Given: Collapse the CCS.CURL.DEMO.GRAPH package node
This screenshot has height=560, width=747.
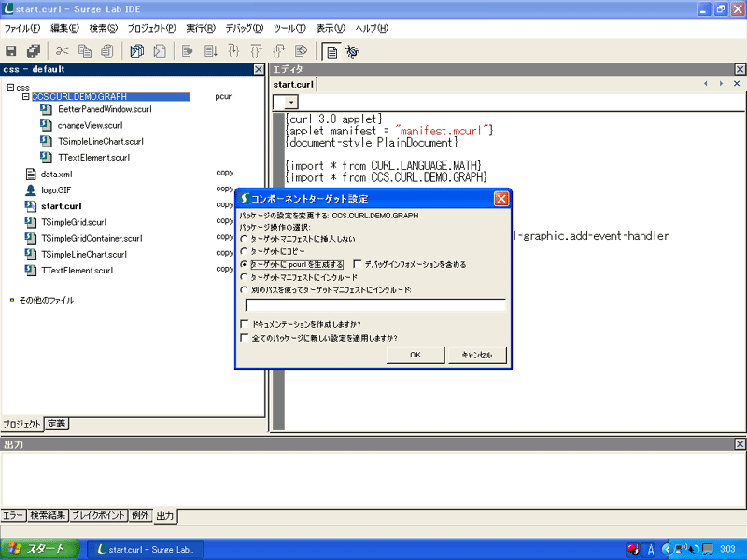Looking at the screenshot, I should [x=25, y=96].
